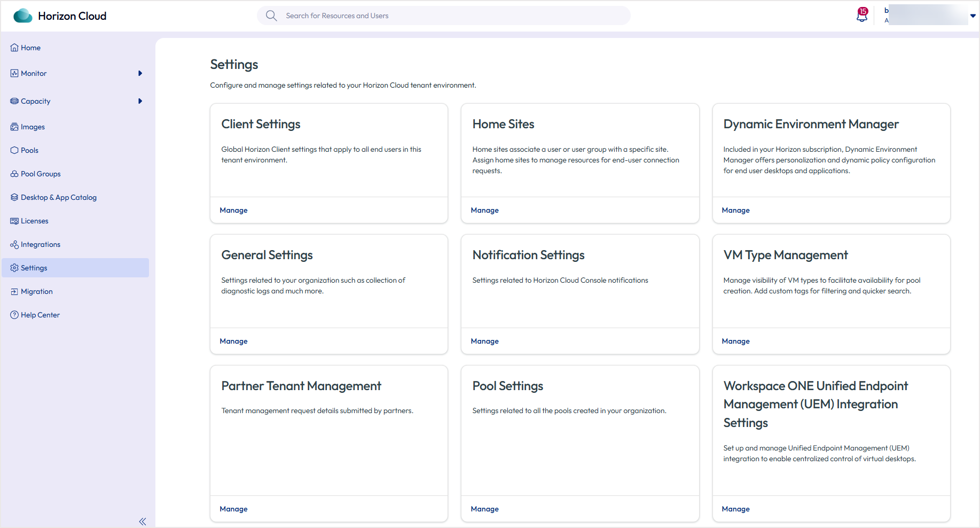980x528 pixels.
Task: Manage Notification Settings
Action: click(x=484, y=341)
